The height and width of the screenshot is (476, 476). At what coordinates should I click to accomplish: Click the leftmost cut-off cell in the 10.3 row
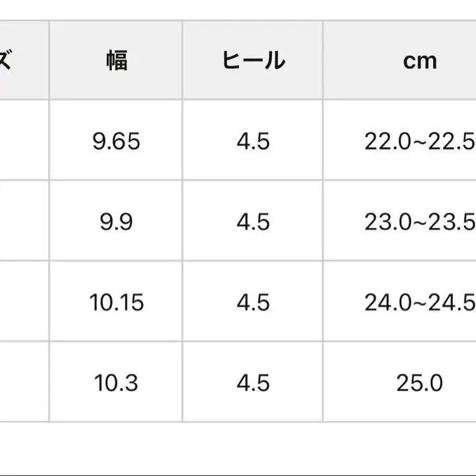point(23,383)
